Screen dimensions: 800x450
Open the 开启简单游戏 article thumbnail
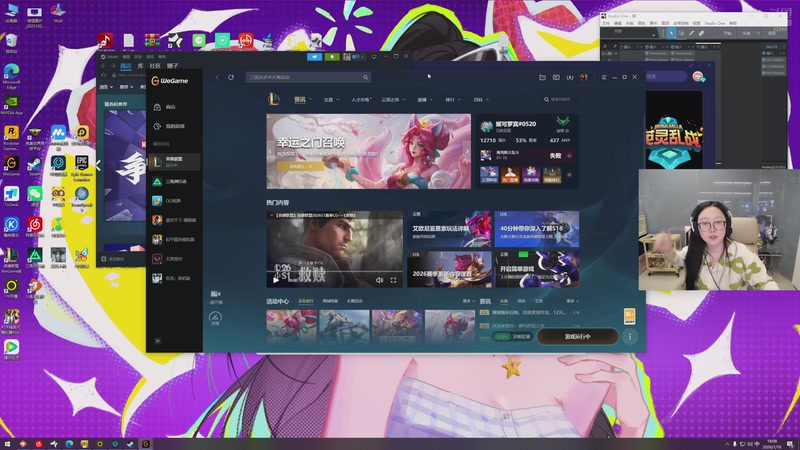click(x=537, y=269)
